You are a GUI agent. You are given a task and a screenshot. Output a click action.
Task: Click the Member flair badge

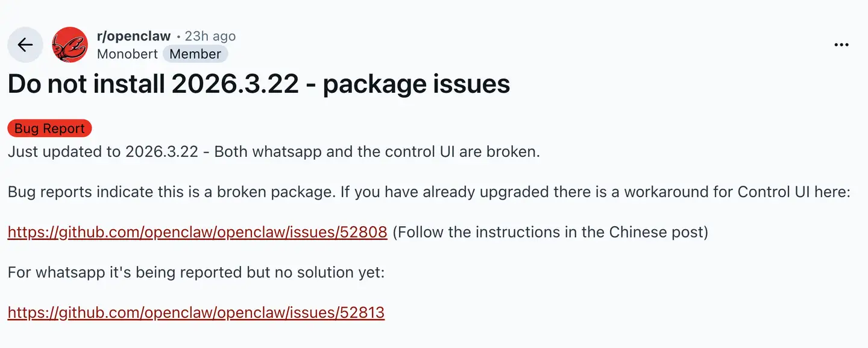pos(195,54)
